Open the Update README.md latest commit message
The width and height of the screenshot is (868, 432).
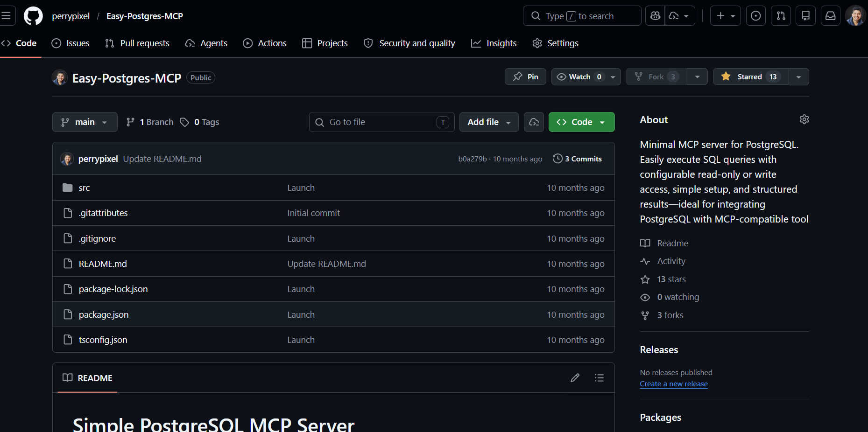(x=162, y=159)
